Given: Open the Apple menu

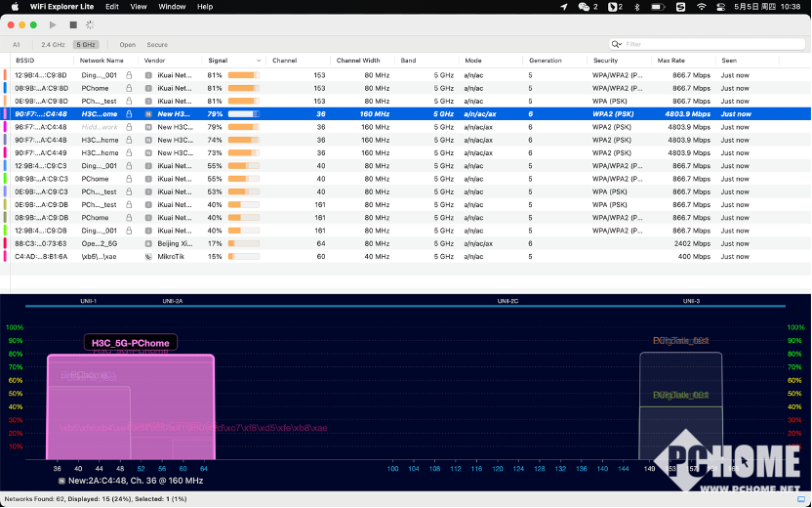Looking at the screenshot, I should point(15,7).
